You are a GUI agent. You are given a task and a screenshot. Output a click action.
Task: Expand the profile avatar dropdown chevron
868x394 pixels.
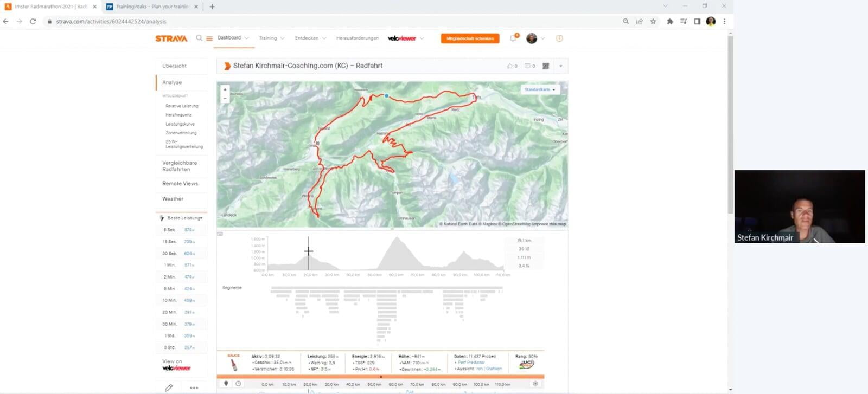coord(543,38)
